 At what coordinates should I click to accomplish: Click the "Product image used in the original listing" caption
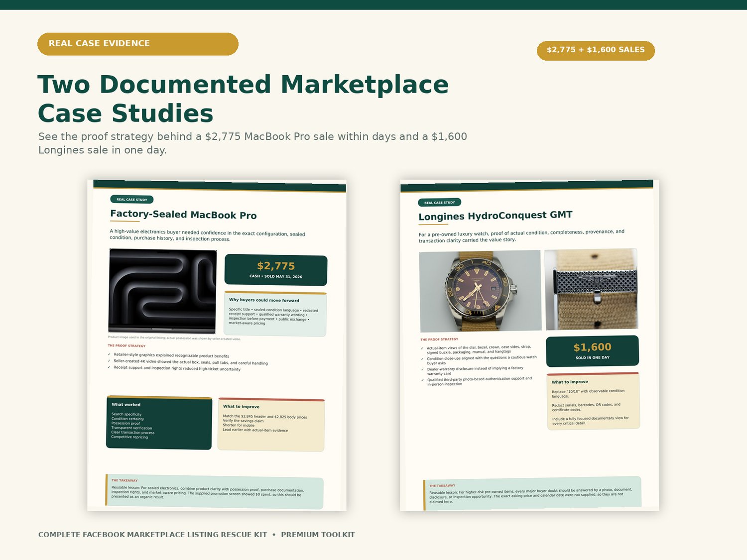pos(174,338)
